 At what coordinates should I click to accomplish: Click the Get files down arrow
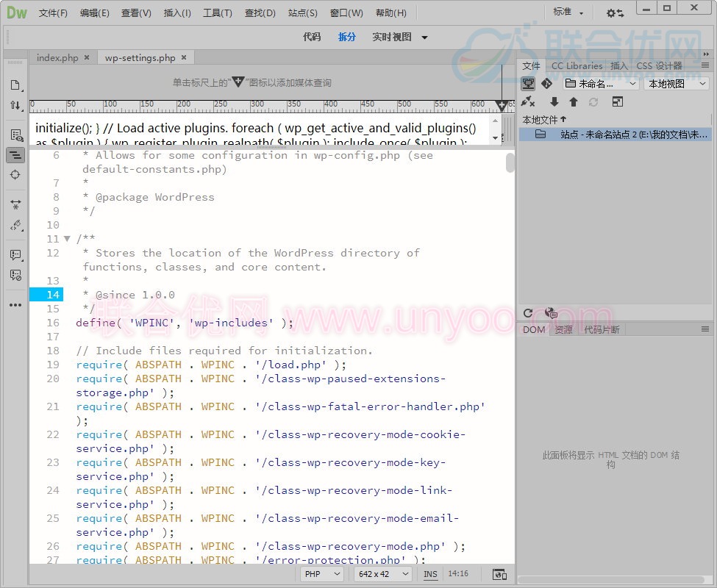[554, 101]
